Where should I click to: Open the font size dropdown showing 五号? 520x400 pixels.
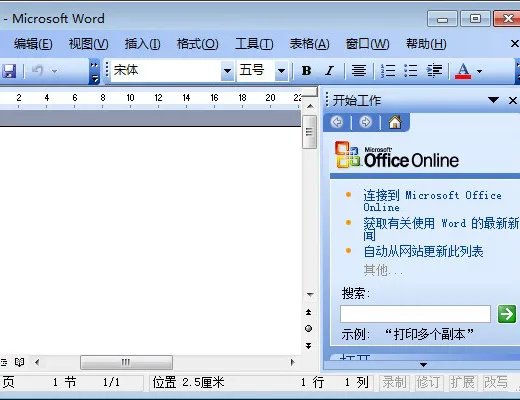tap(281, 71)
